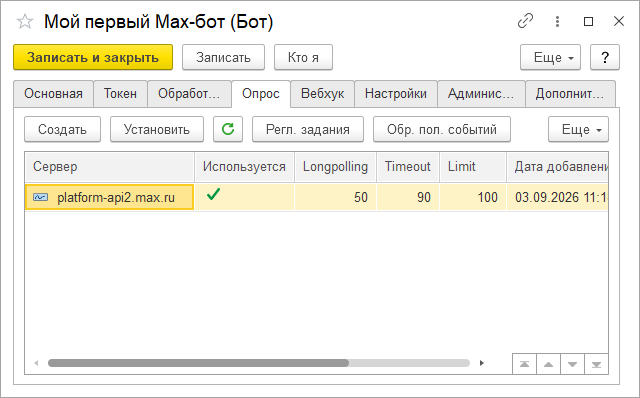Click the right scroll arrow of table
Viewport: 640px width, 398px height.
pos(482,363)
